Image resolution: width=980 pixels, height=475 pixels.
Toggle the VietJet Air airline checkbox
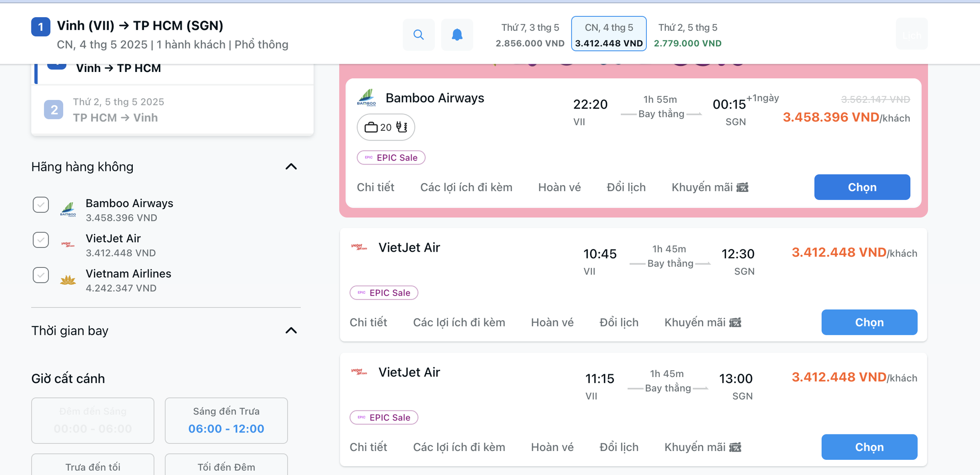coord(41,240)
